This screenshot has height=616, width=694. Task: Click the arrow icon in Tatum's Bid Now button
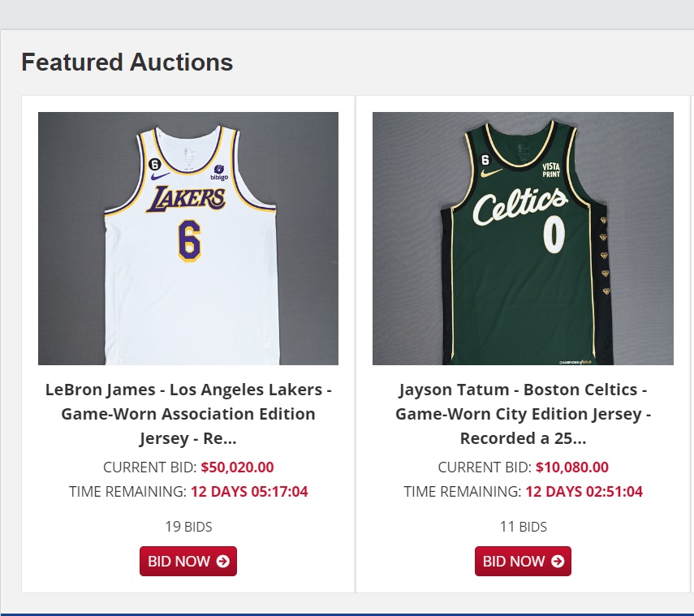coord(558,562)
